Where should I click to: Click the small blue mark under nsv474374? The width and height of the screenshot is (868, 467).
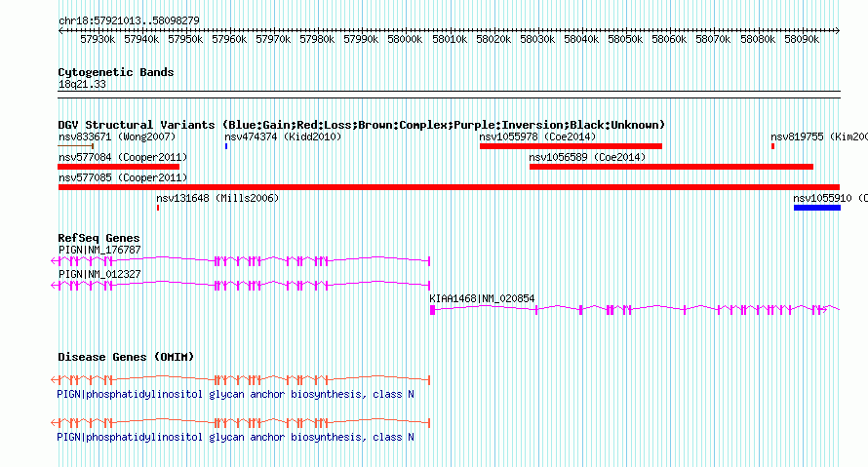click(x=226, y=146)
